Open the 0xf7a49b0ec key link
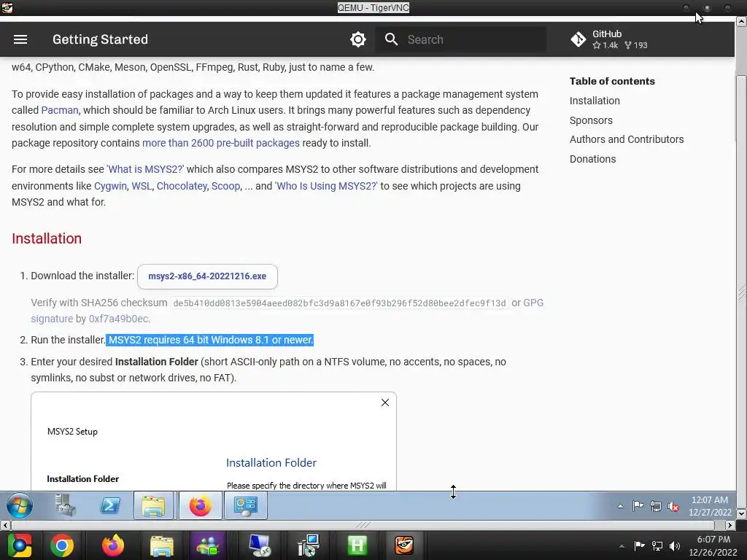The height and width of the screenshot is (560, 747). point(119,319)
